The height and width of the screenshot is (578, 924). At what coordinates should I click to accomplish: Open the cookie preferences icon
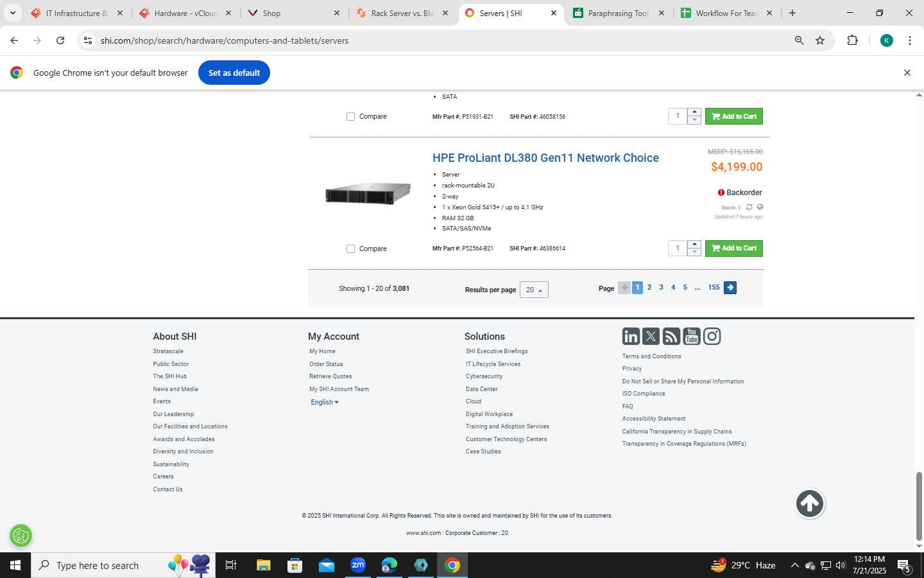coord(21,535)
